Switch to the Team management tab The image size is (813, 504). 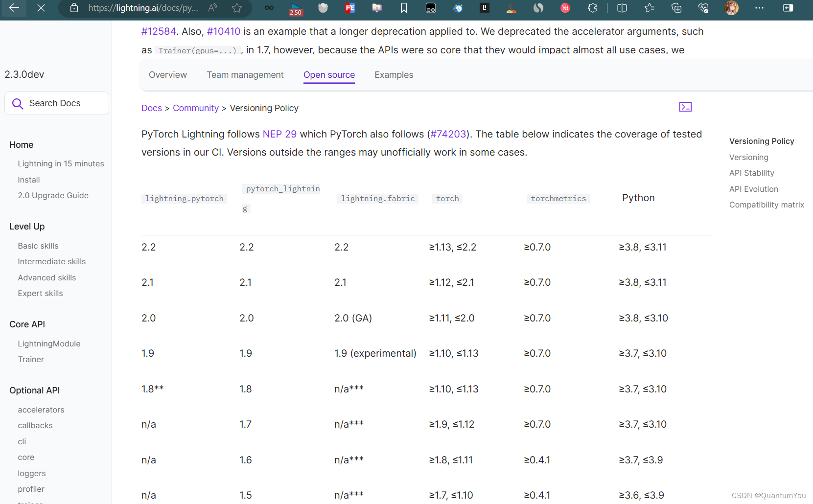(245, 75)
